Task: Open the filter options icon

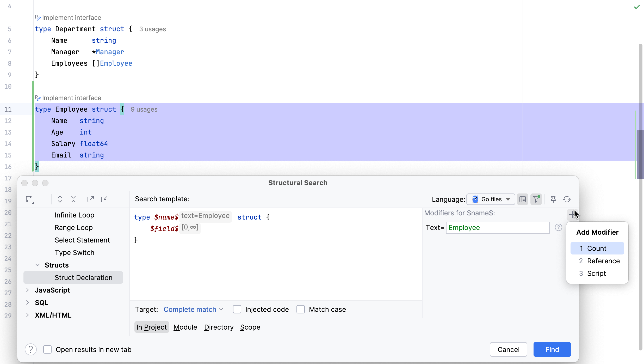Action: 536,199
